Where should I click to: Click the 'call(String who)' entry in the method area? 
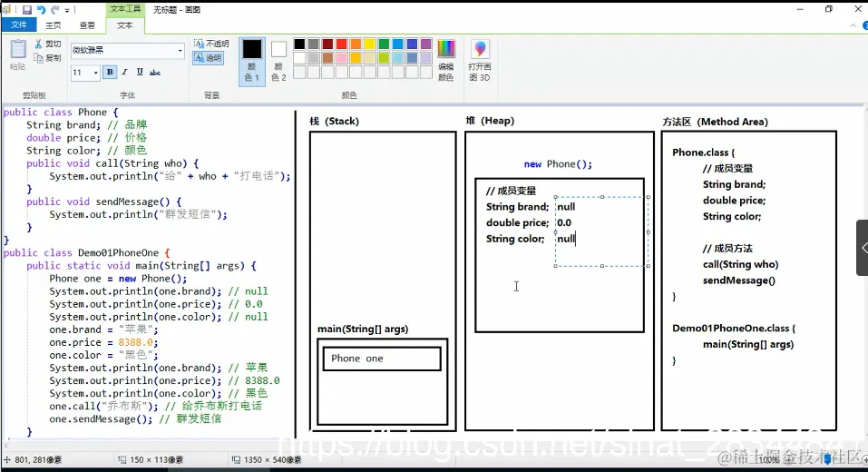741,264
